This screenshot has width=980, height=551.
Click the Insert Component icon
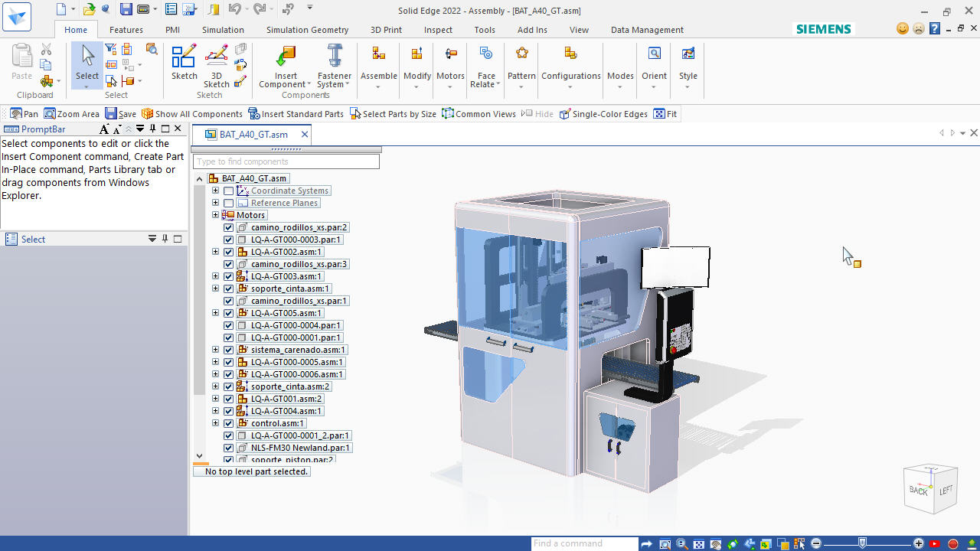pos(286,57)
